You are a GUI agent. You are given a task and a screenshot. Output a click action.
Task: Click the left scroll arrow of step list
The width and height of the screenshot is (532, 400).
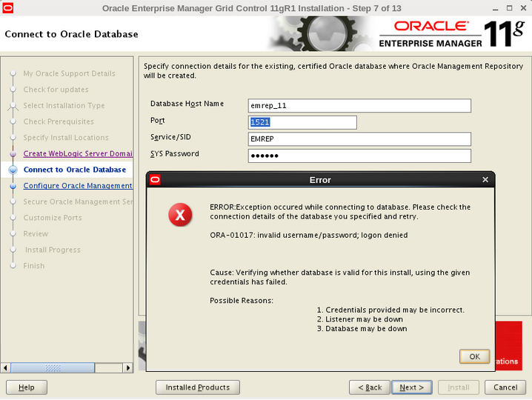point(5,367)
